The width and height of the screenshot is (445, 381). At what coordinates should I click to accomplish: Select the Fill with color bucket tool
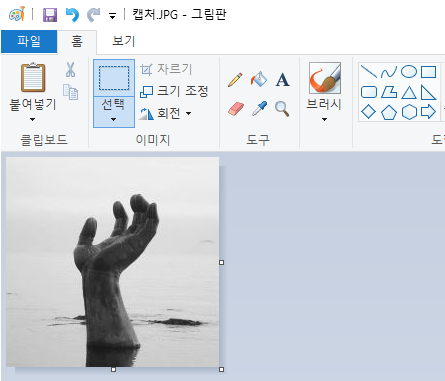[259, 79]
